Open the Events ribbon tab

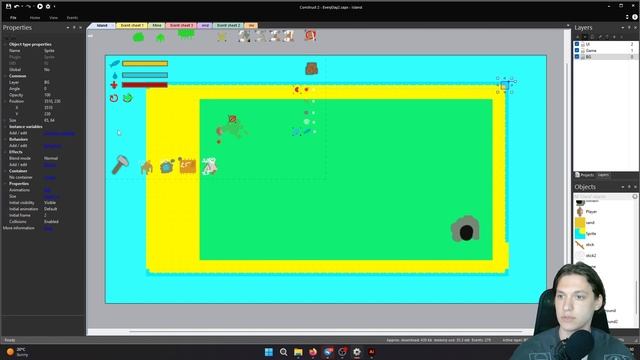point(72,18)
